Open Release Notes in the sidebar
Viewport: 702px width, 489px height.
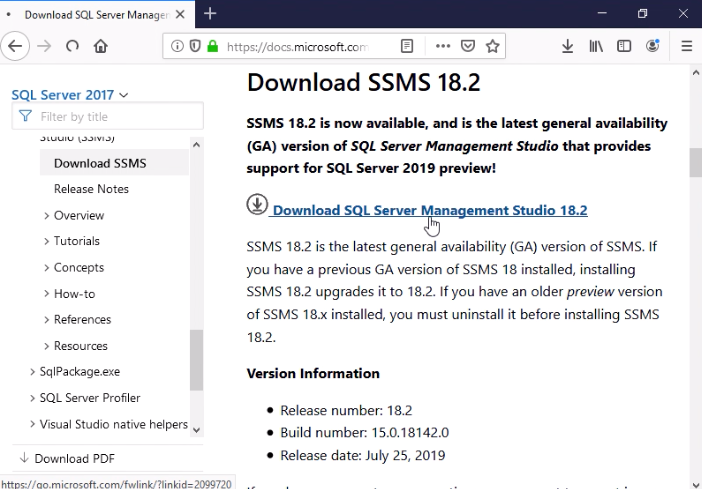pyautogui.click(x=91, y=189)
